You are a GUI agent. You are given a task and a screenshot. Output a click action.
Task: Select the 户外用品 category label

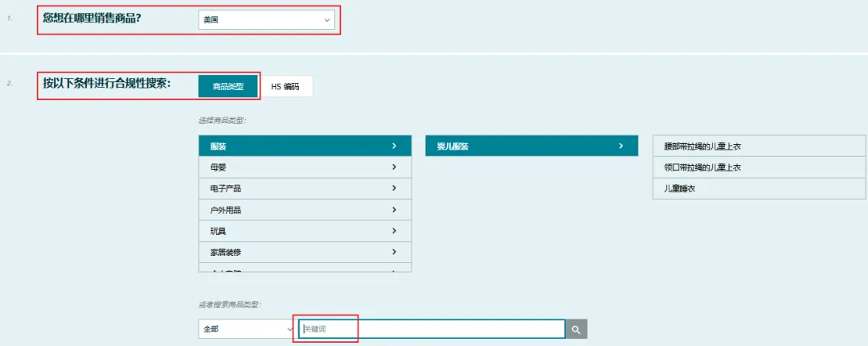click(226, 209)
